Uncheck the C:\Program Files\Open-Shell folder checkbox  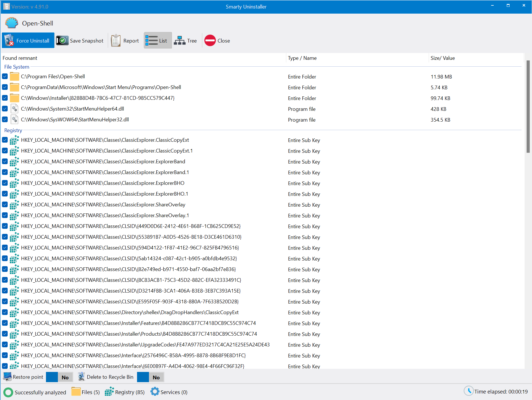coord(5,77)
